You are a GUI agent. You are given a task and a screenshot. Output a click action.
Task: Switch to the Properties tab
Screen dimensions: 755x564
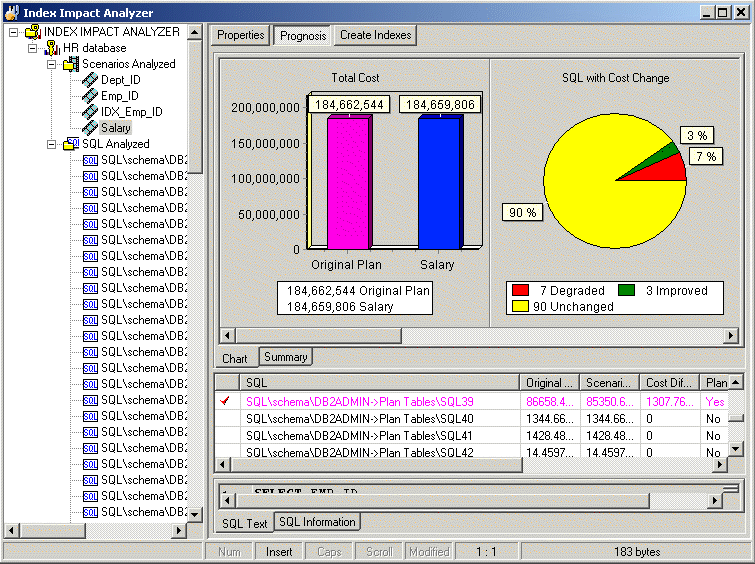240,35
